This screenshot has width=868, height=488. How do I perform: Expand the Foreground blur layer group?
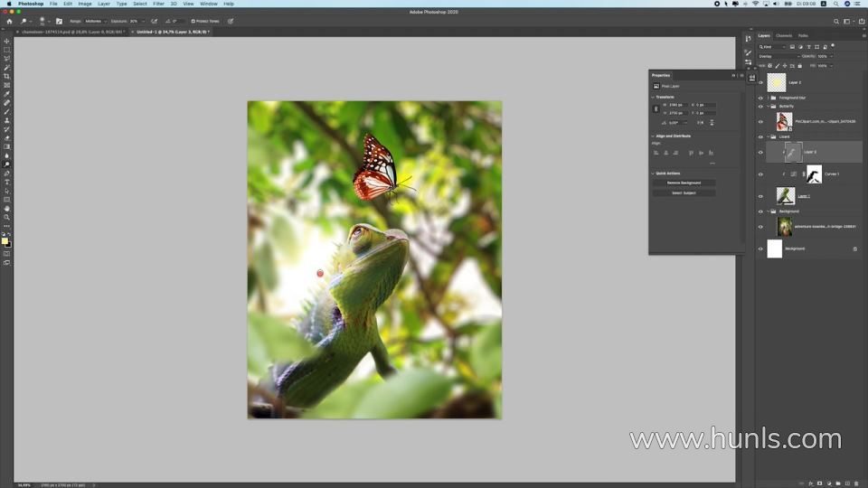tap(768, 98)
